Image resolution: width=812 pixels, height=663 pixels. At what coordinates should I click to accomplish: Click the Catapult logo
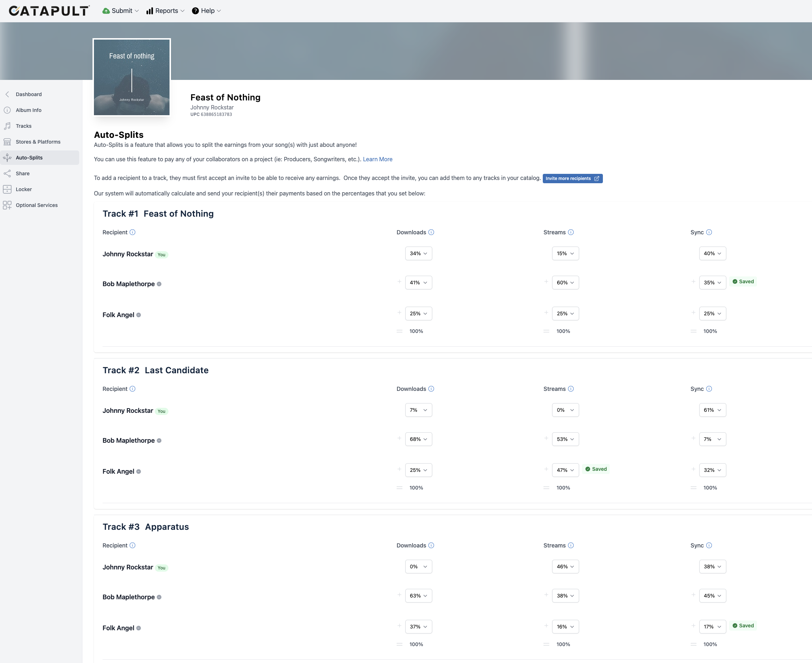tap(49, 11)
